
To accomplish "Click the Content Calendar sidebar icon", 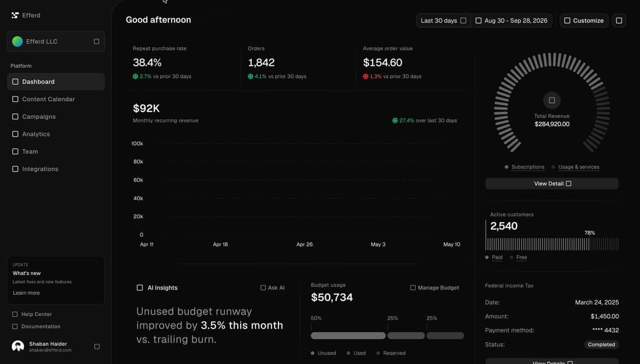I will click(x=15, y=99).
